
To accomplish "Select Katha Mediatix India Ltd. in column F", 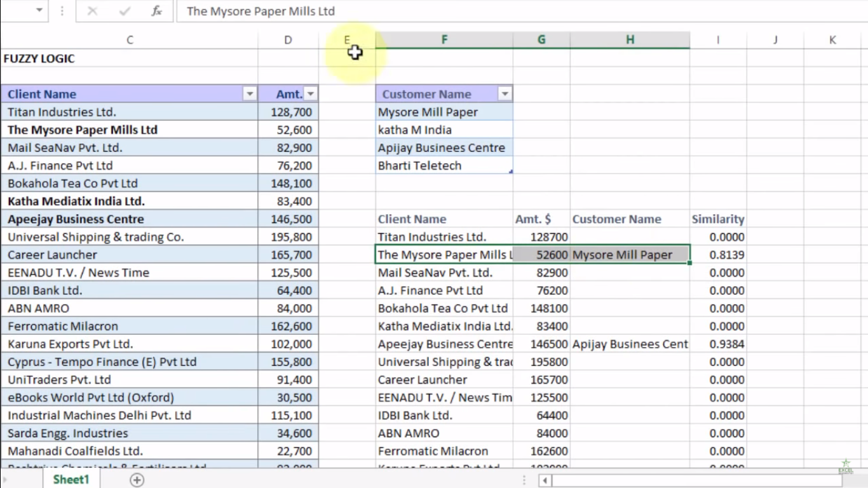I will click(444, 326).
